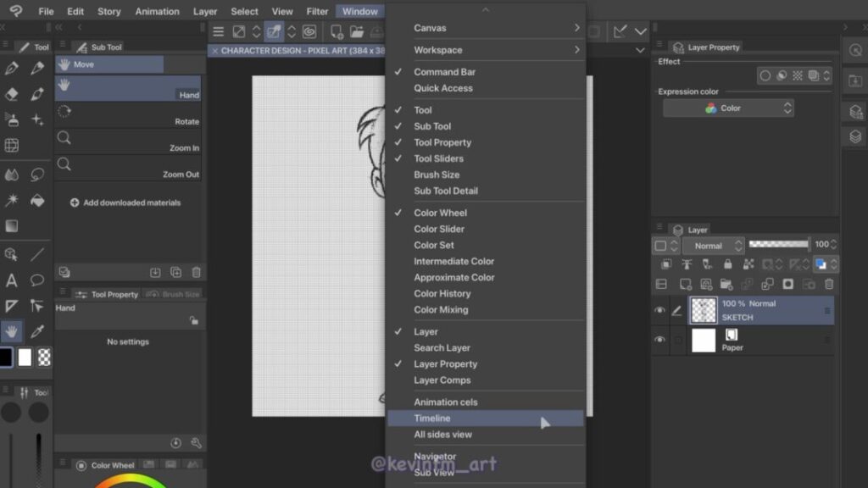Screen dimensions: 868x488
Task: Choose the Zoom In sub tool
Action: 127,141
